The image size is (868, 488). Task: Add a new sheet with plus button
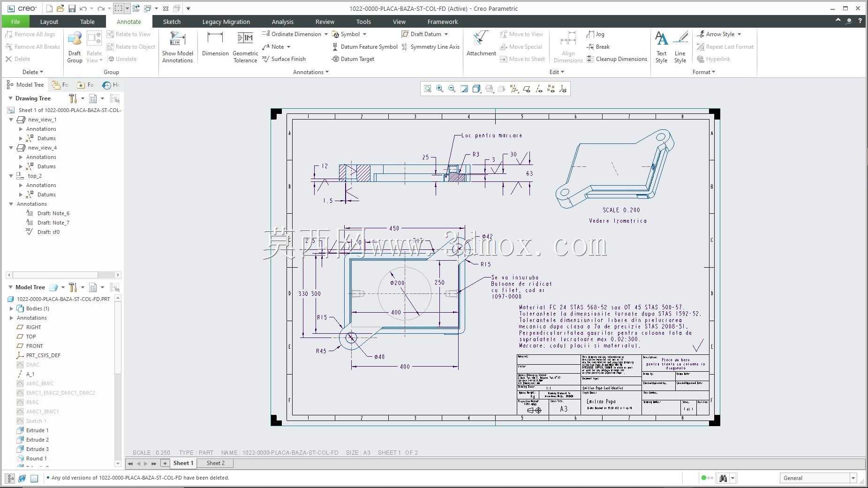coord(165,463)
